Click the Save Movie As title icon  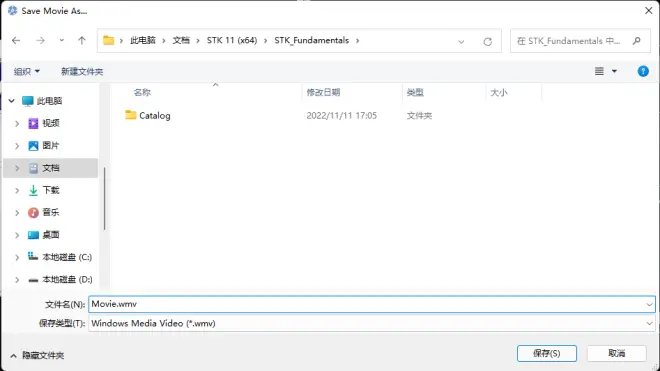pyautogui.click(x=13, y=11)
